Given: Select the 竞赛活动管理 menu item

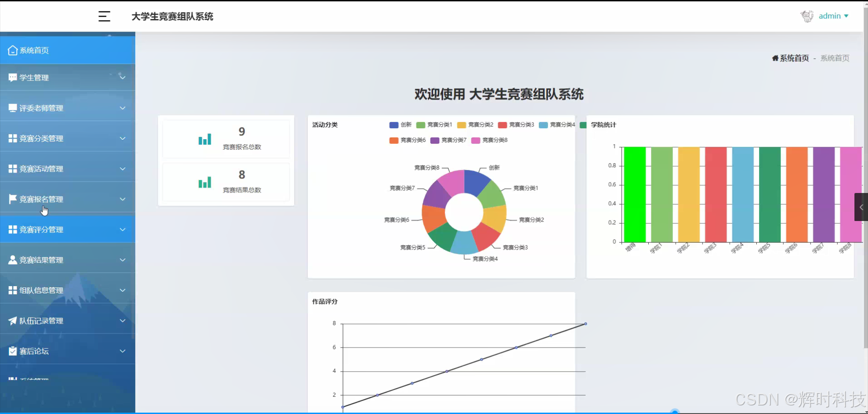Looking at the screenshot, I should click(x=67, y=169).
